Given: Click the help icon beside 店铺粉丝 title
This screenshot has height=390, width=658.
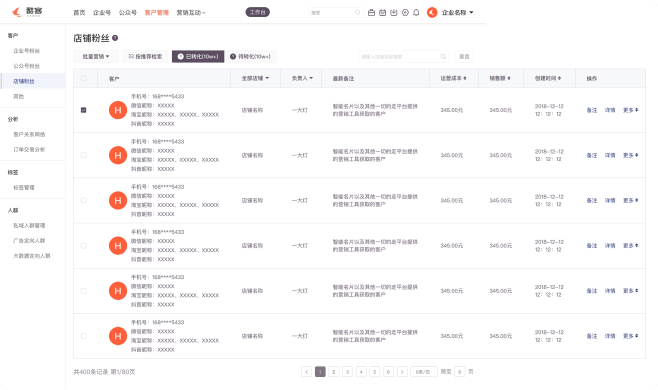Looking at the screenshot, I should [115, 38].
